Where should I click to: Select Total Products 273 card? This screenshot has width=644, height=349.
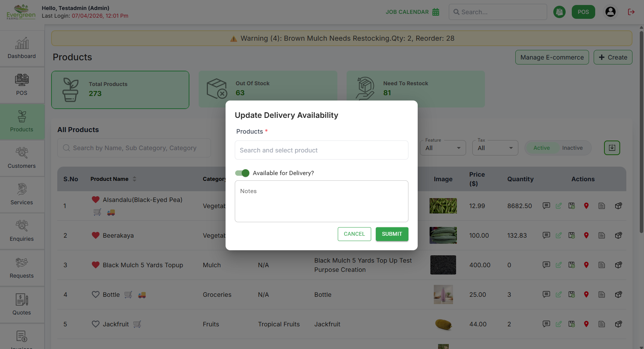point(120,89)
